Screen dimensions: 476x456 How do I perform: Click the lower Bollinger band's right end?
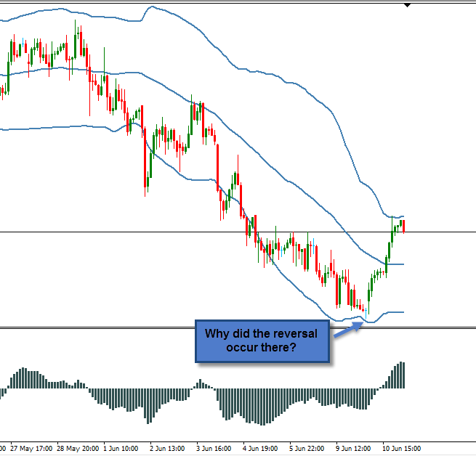[402, 312]
